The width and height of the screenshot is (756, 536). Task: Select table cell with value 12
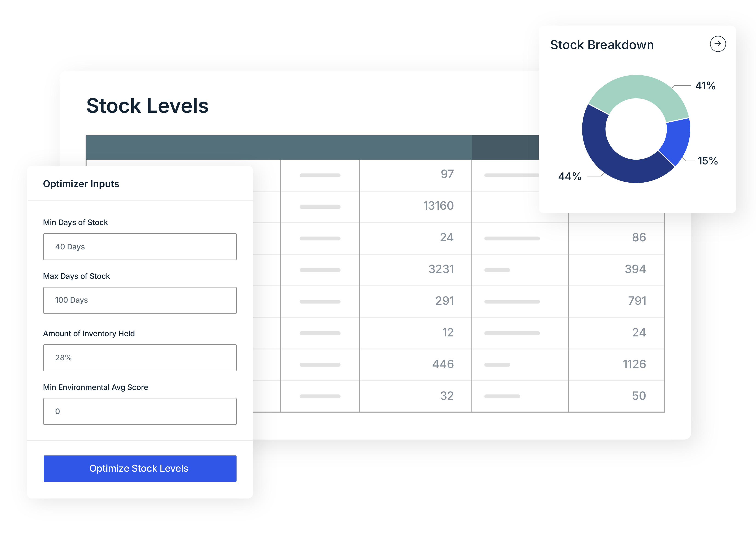[x=415, y=333]
